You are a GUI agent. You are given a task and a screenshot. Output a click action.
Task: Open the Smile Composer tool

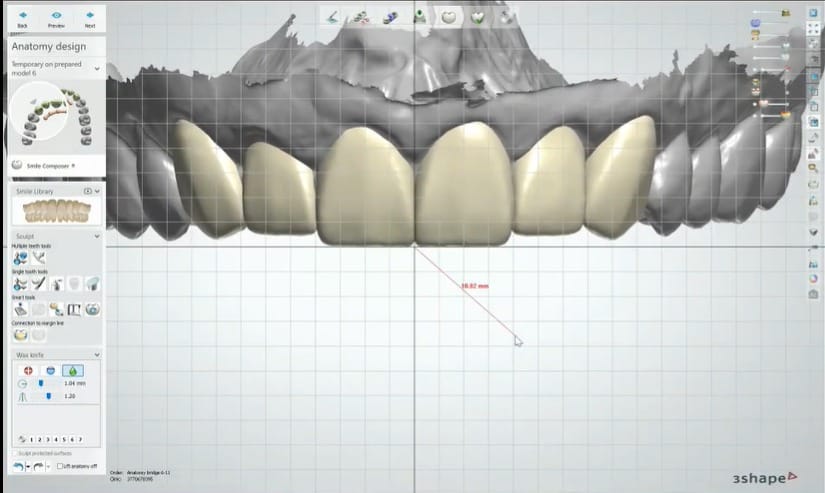(x=38, y=164)
